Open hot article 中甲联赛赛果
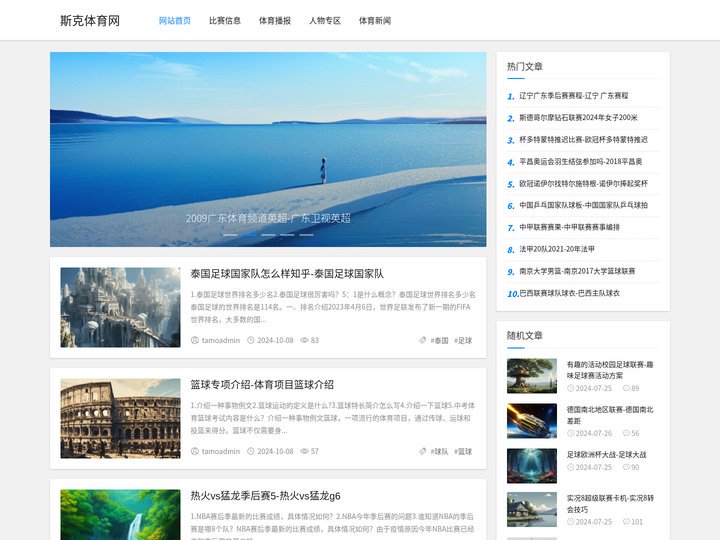Screen dimensions: 720x540 click(569, 227)
